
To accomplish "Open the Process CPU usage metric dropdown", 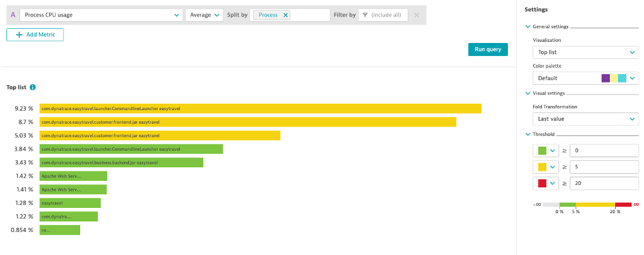I will [x=101, y=15].
